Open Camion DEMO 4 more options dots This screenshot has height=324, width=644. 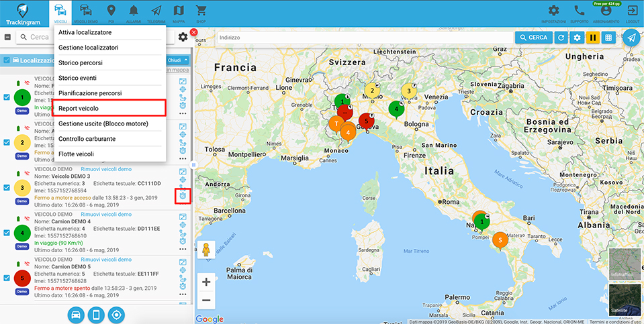point(183,249)
